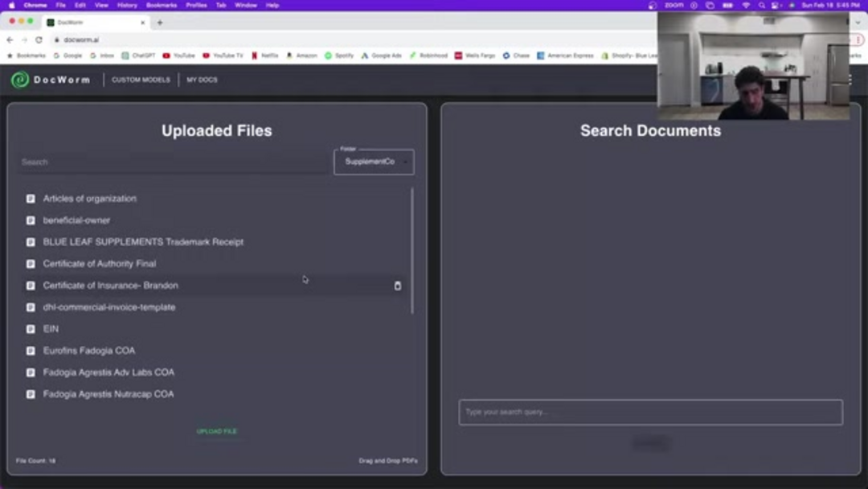
Task: Open the YouTube bookmark icon
Action: point(166,55)
